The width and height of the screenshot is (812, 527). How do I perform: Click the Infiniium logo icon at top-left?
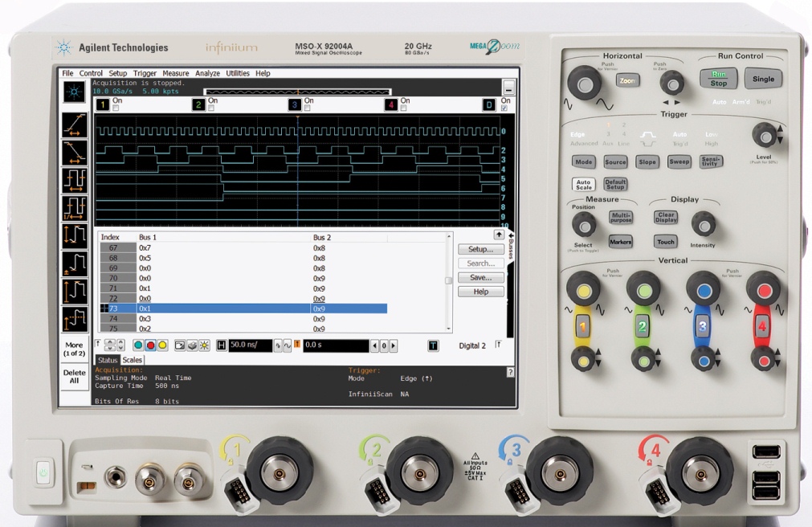[74, 91]
